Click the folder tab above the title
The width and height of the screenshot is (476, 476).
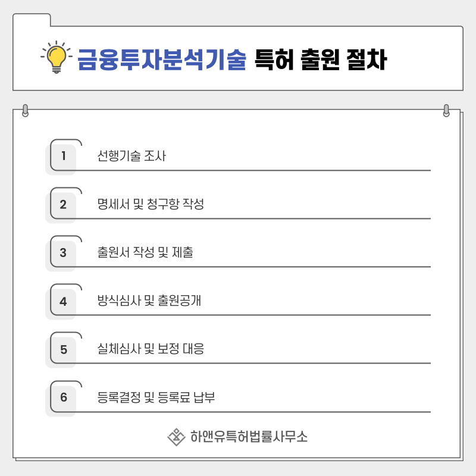32,20
